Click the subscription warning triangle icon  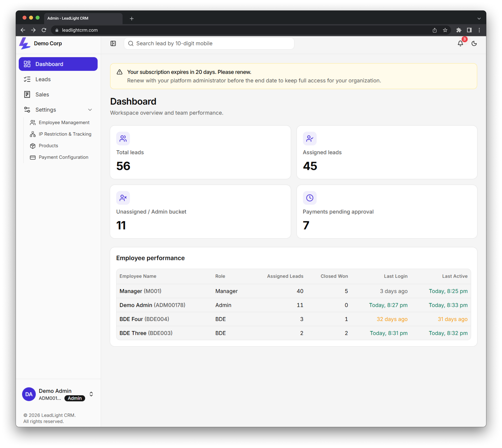119,72
